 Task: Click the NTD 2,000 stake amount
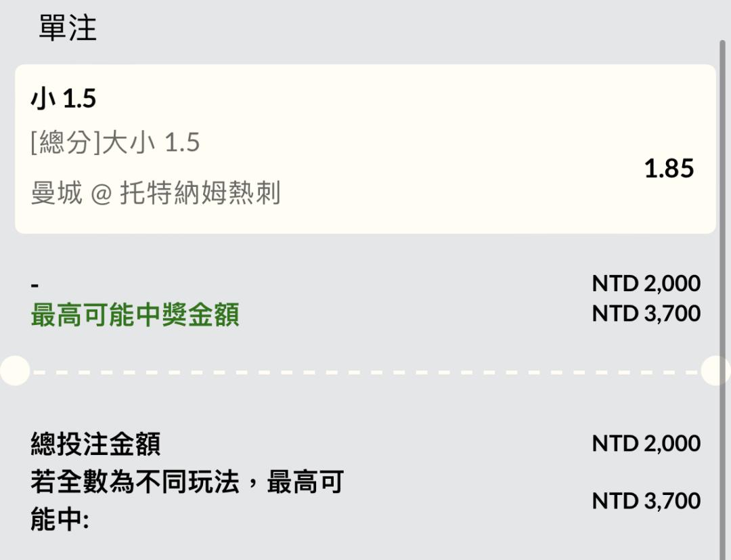click(x=646, y=283)
